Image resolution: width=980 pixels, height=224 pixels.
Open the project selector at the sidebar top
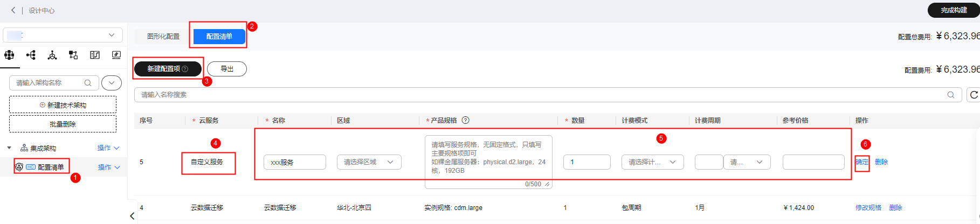pos(63,35)
